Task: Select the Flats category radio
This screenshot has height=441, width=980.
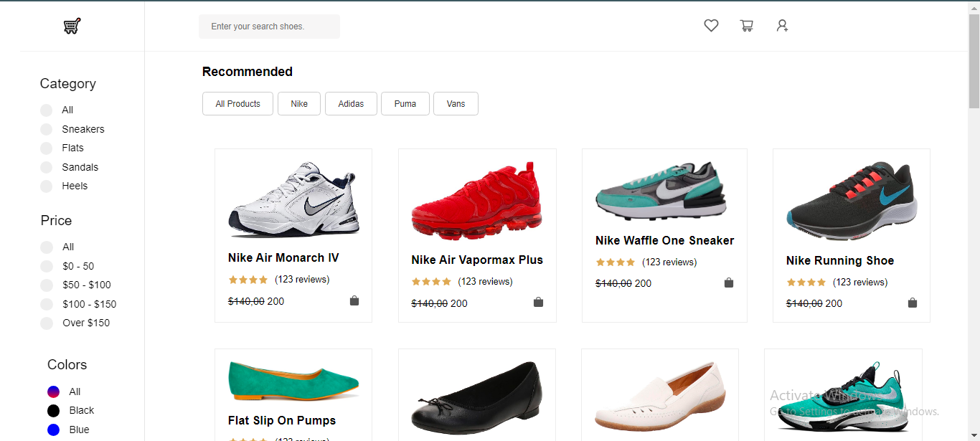Action: click(47, 148)
